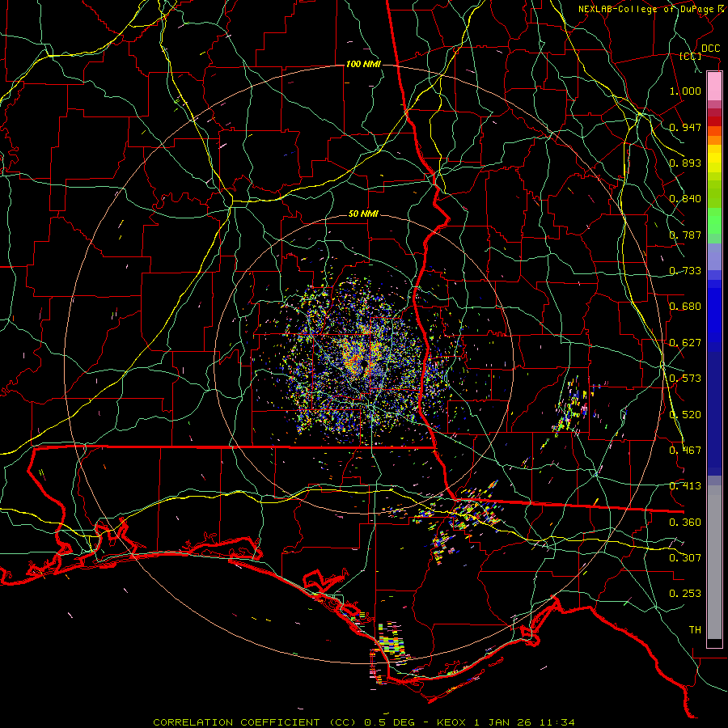Select the 0.360 scale value
728x728 pixels.
pyautogui.click(x=685, y=523)
